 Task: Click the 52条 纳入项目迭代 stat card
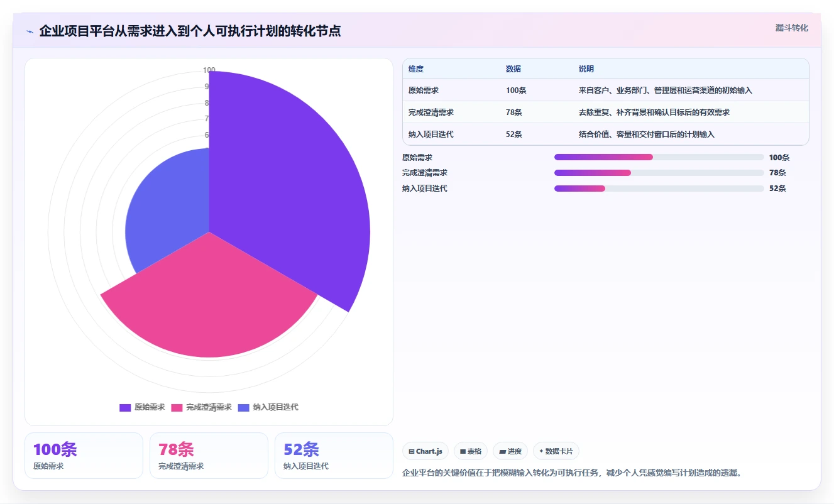(334, 456)
